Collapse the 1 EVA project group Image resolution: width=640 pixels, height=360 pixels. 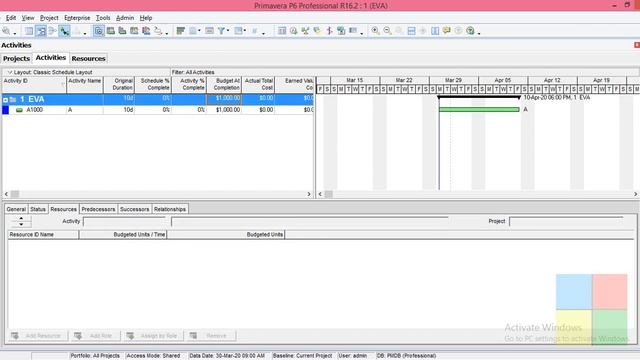tap(5, 100)
